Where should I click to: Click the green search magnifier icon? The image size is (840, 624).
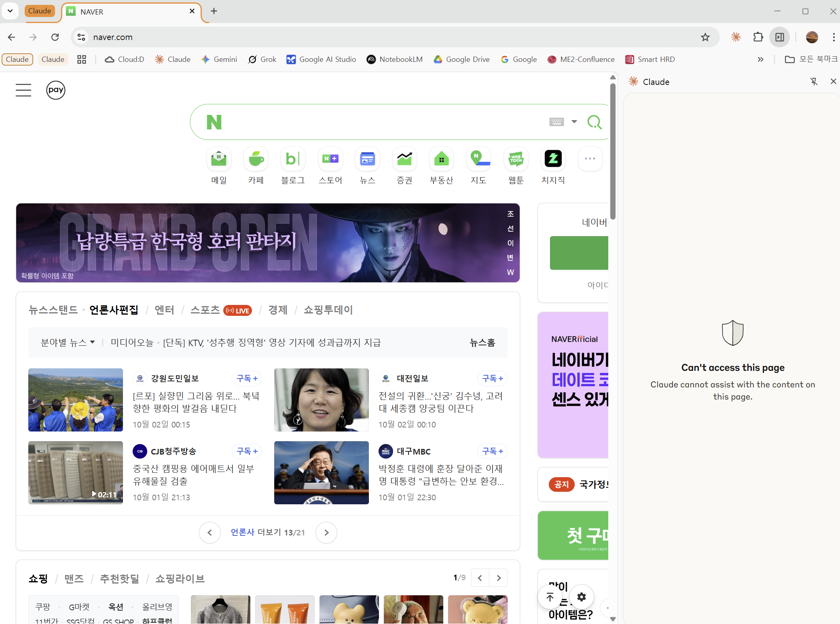tap(594, 122)
